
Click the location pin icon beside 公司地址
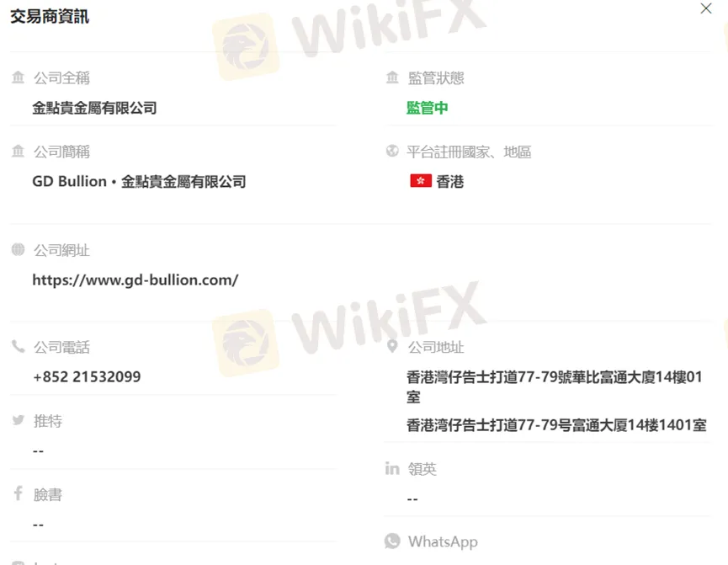[x=392, y=346]
